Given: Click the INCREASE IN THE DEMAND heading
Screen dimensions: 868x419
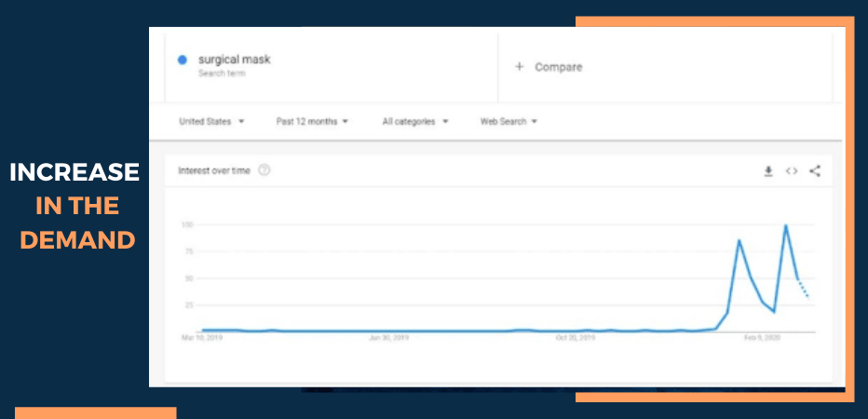Looking at the screenshot, I should (75, 206).
